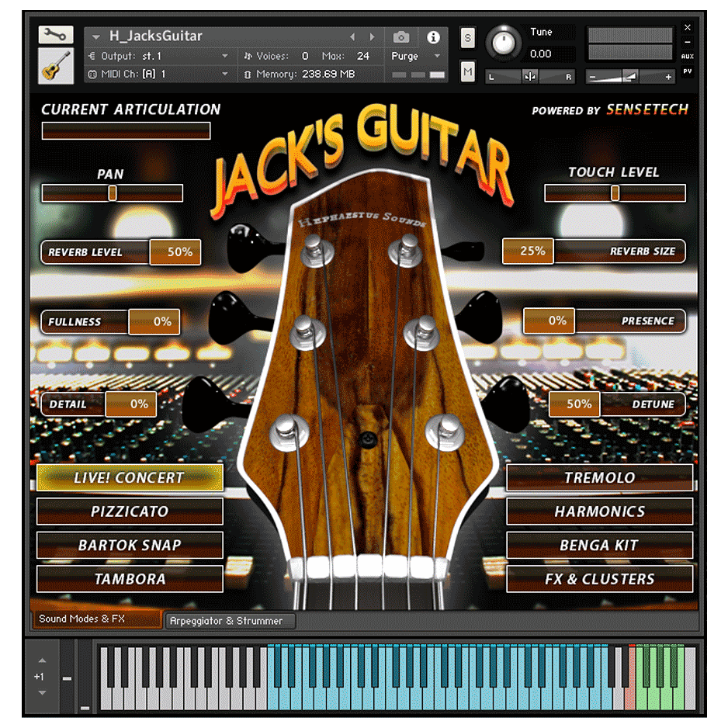Click the DETUNE 50% value

pos(575,404)
